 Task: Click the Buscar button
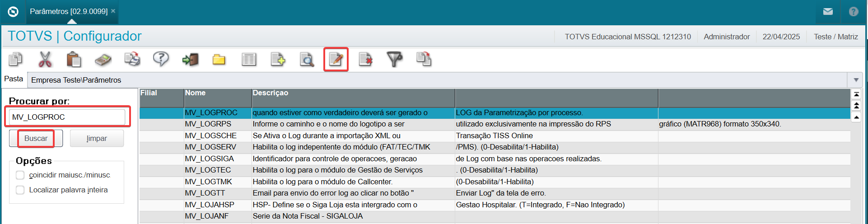coord(36,138)
